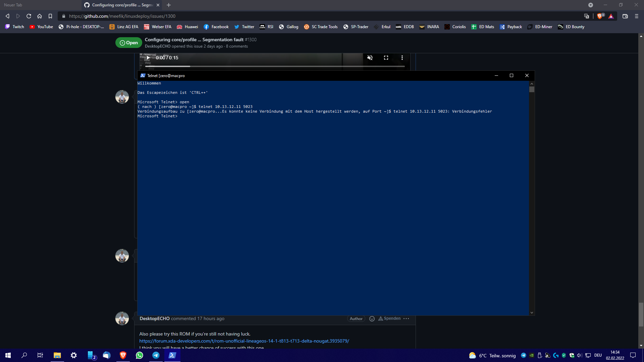
Task: Click the green Open issue status badge
Action: [x=128, y=43]
